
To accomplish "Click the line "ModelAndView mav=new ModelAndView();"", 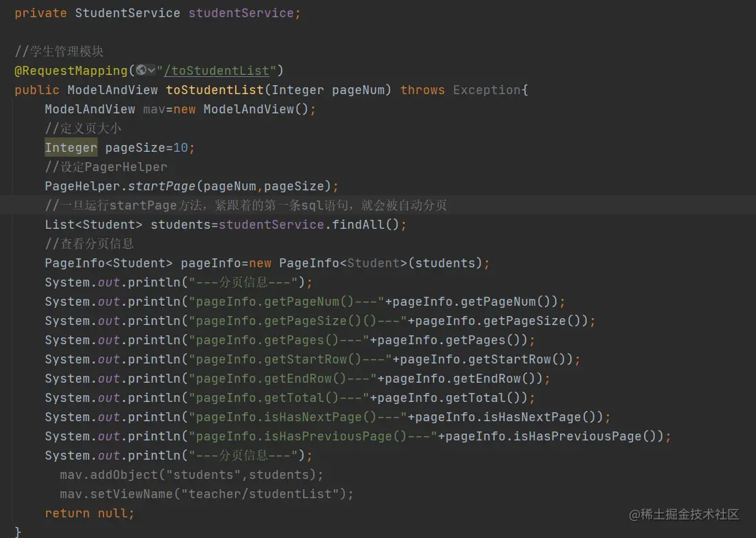I will (180, 109).
